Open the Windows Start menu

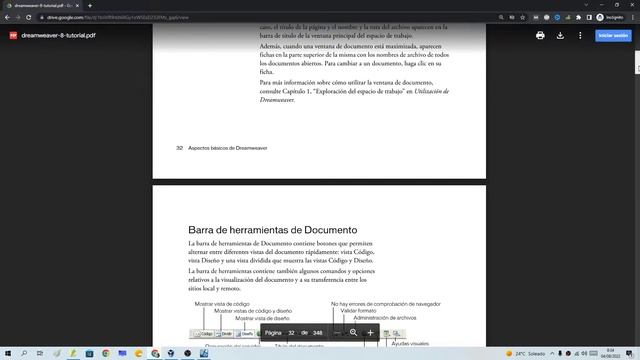[8, 353]
